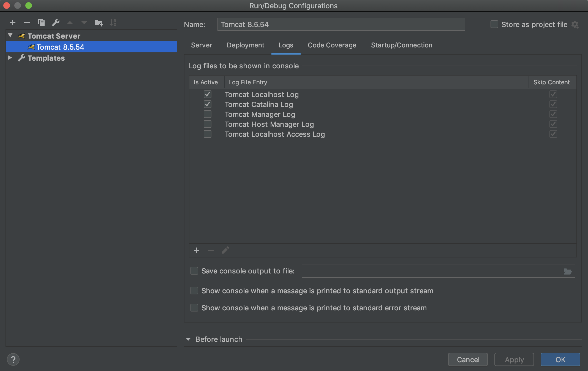The width and height of the screenshot is (588, 371).
Task: Expand the Templates tree node
Action: coord(10,58)
